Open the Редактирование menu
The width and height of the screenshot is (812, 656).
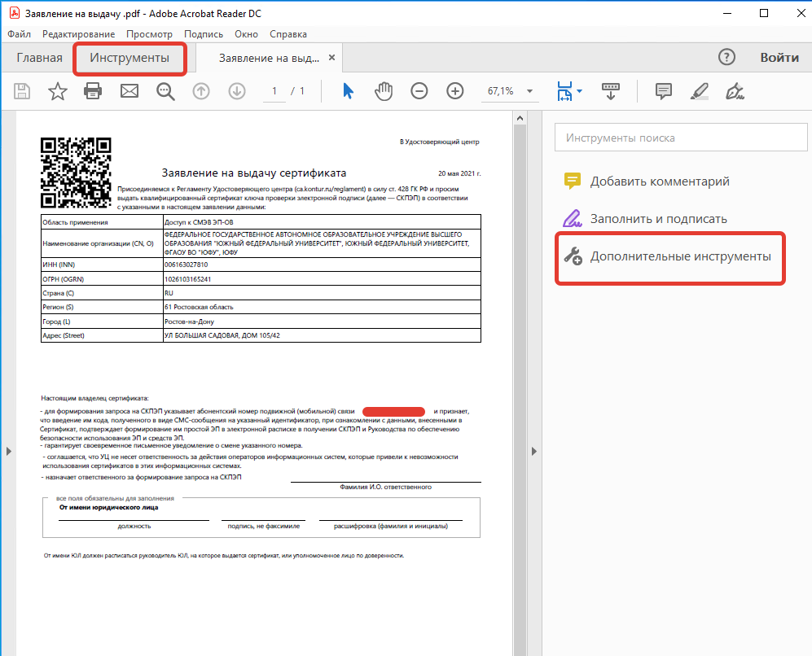tap(79, 34)
